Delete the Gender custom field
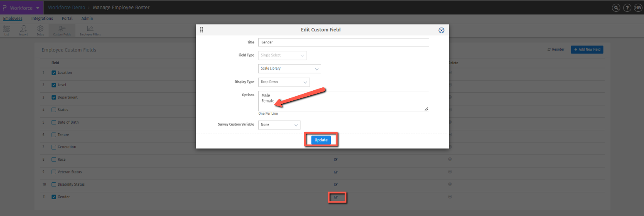 450,197
